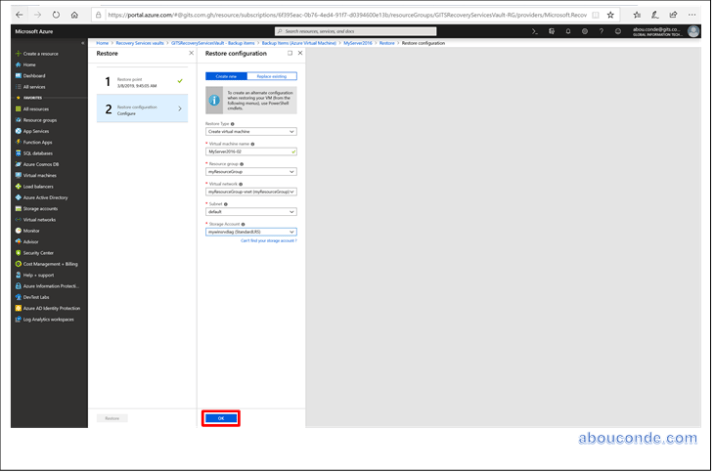This screenshot has width=714, height=472.
Task: Open the Storage Account dropdown
Action: click(250, 231)
